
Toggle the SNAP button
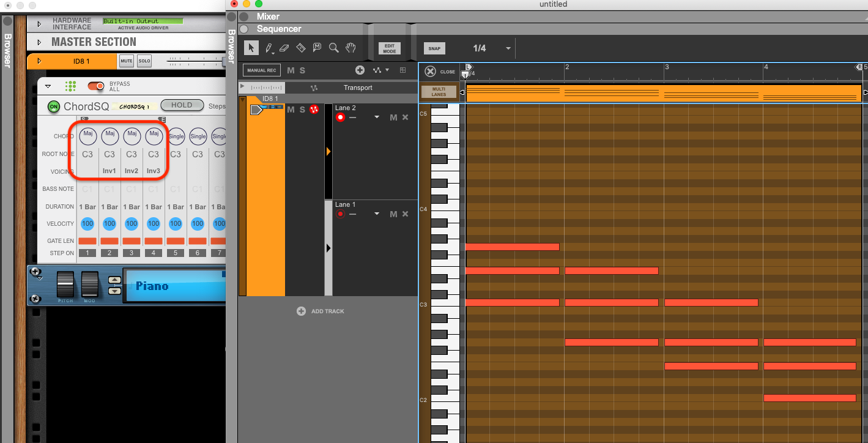[435, 48]
